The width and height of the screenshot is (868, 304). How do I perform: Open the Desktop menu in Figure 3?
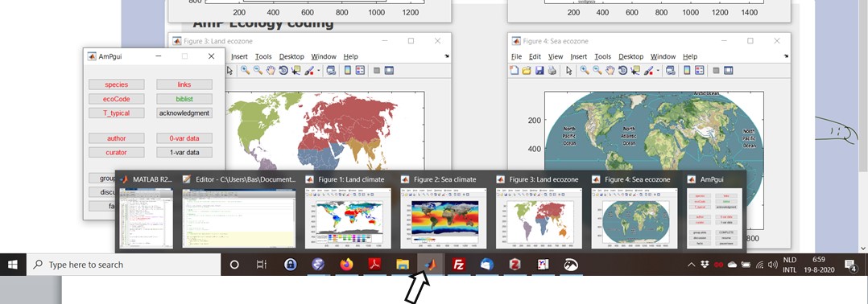point(291,56)
